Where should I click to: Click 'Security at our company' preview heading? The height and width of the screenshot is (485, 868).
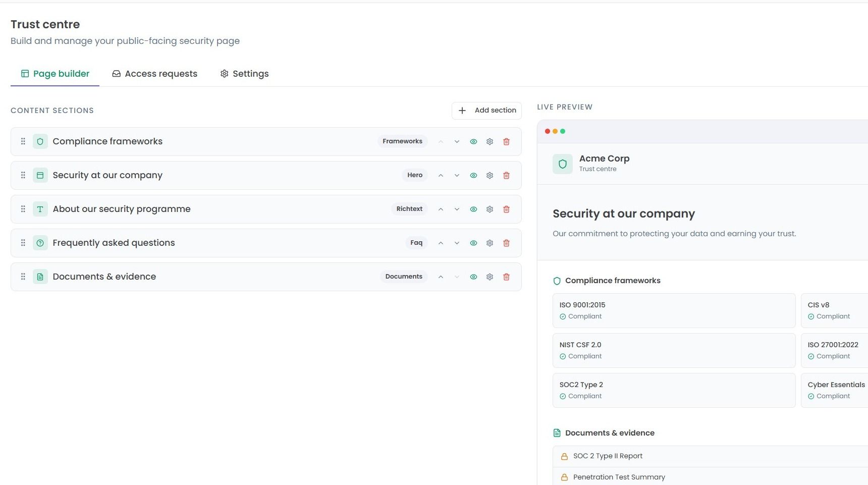[x=624, y=214]
